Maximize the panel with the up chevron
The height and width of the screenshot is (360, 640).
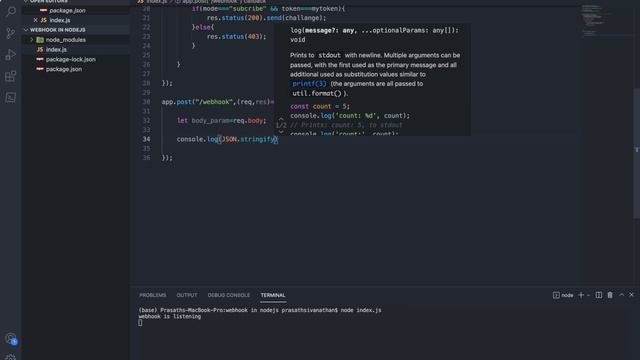click(x=622, y=295)
